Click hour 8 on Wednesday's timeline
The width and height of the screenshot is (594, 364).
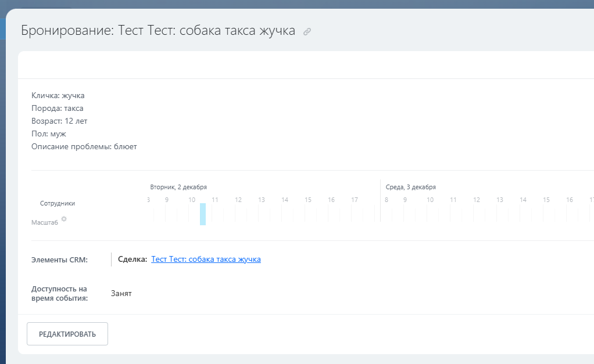[386, 200]
